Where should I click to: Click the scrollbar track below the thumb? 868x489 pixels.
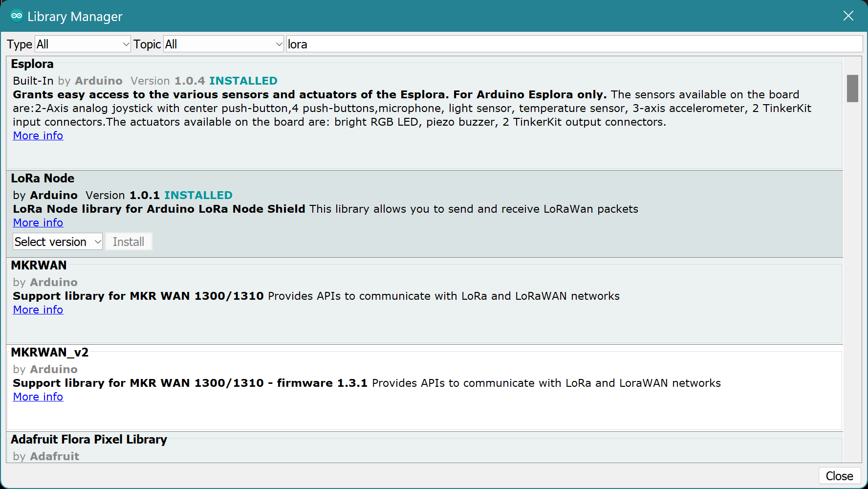[x=852, y=293]
